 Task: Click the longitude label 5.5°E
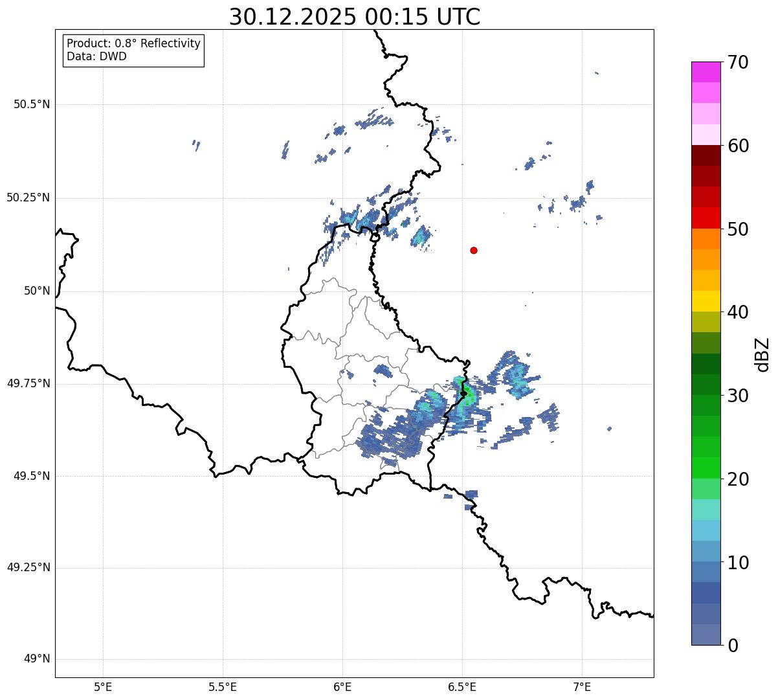223,686
